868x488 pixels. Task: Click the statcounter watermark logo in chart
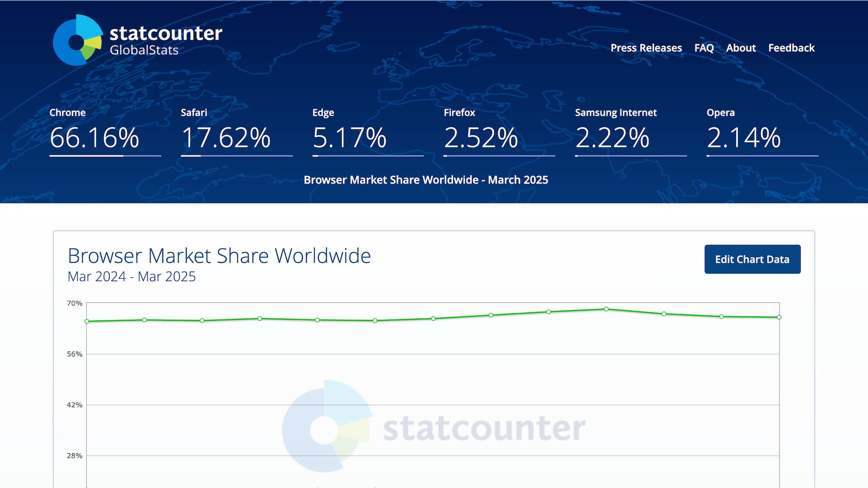pos(433,427)
